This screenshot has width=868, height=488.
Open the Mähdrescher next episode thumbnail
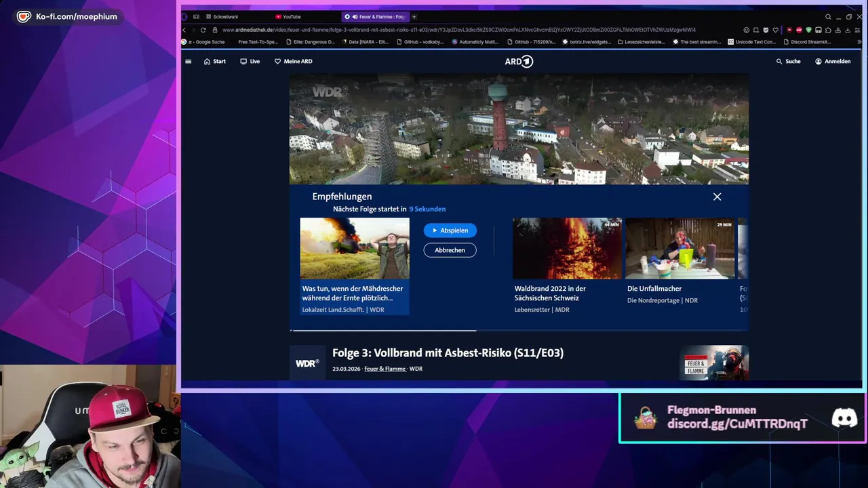pos(355,248)
